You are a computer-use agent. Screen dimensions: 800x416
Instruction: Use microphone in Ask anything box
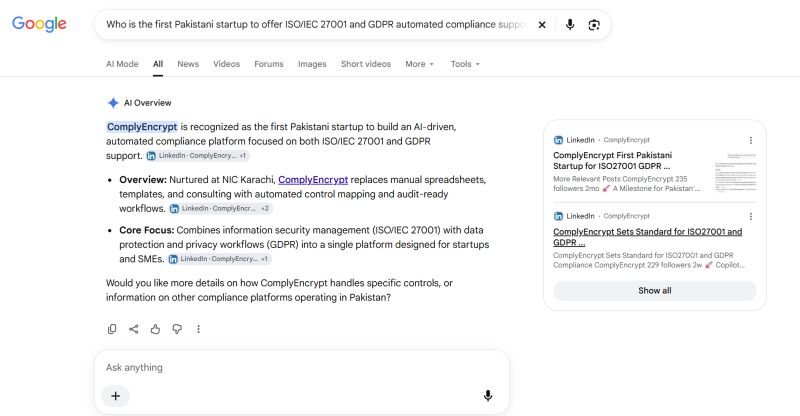click(488, 396)
